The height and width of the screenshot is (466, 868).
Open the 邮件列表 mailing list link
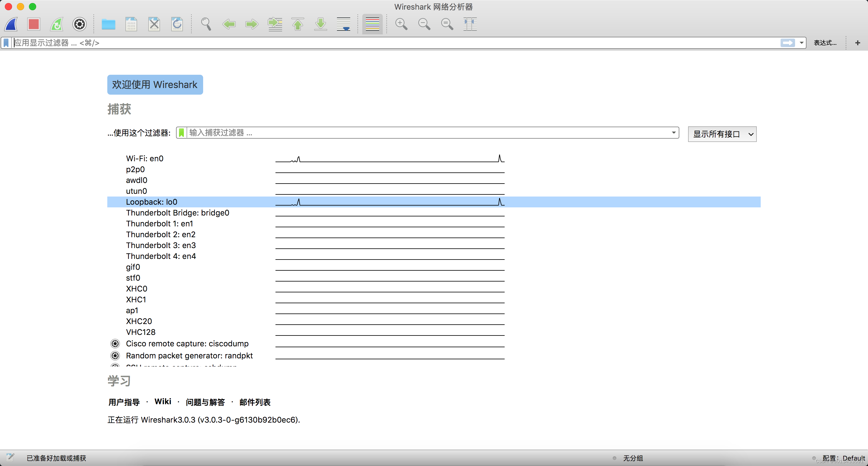(x=255, y=402)
